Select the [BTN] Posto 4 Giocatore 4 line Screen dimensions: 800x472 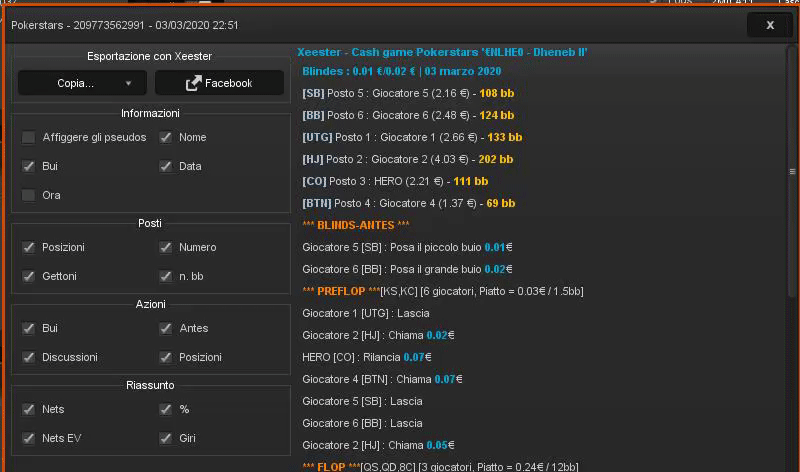click(x=409, y=203)
